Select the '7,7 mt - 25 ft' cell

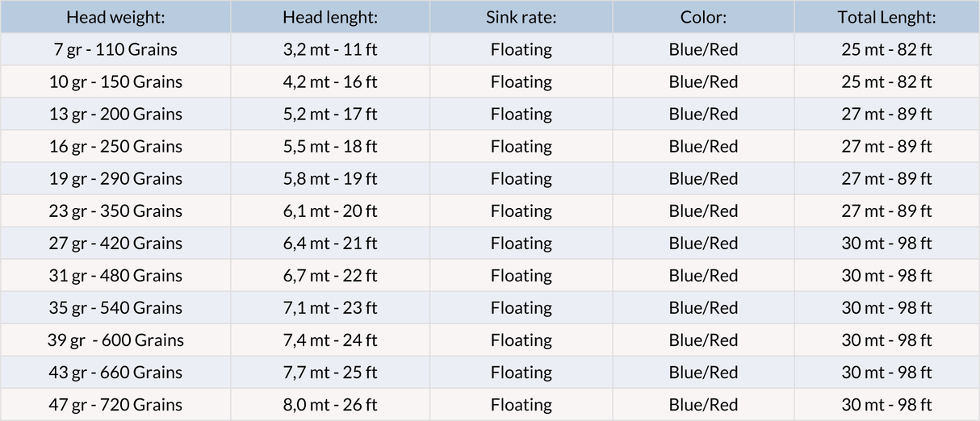[x=330, y=372]
